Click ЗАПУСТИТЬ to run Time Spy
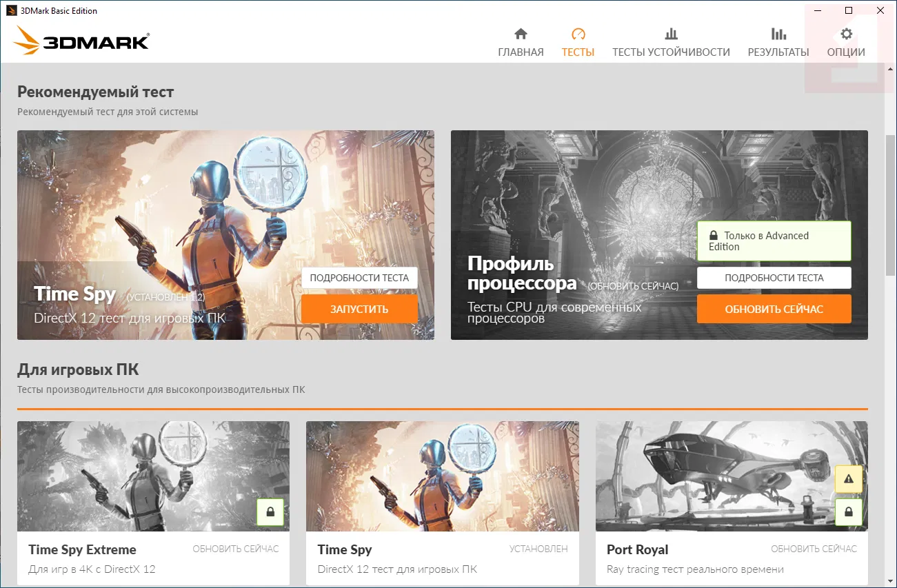 point(359,309)
